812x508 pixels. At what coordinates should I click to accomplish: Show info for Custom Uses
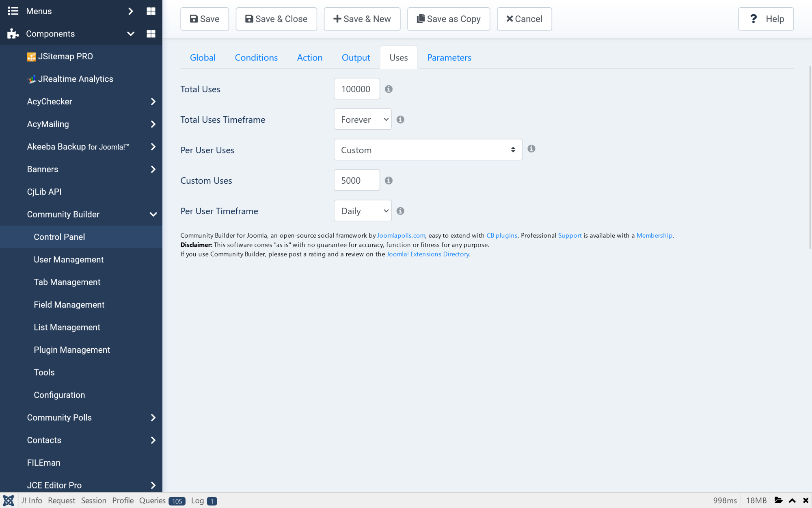click(x=389, y=180)
